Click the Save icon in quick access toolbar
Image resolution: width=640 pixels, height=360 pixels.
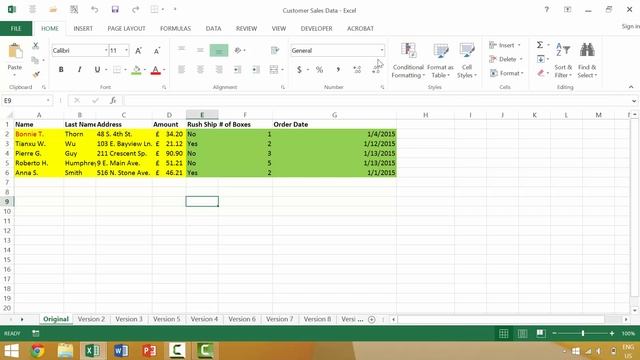tap(115, 9)
